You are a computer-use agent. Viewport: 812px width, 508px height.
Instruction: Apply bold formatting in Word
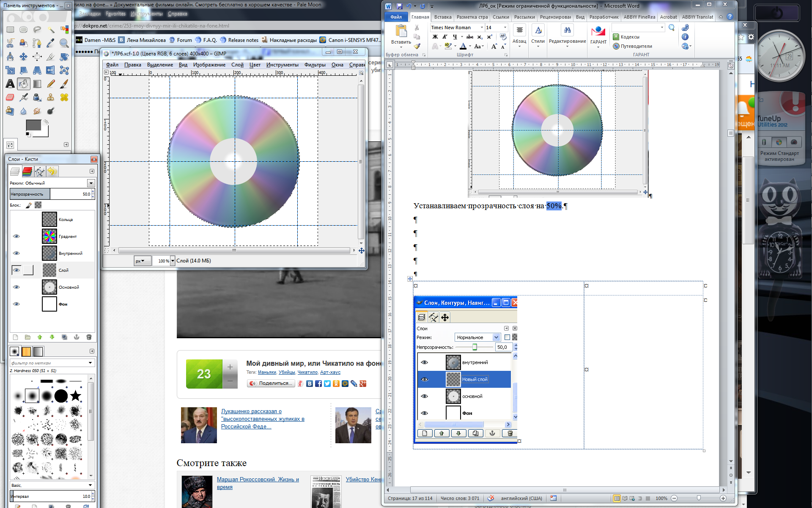(x=435, y=37)
